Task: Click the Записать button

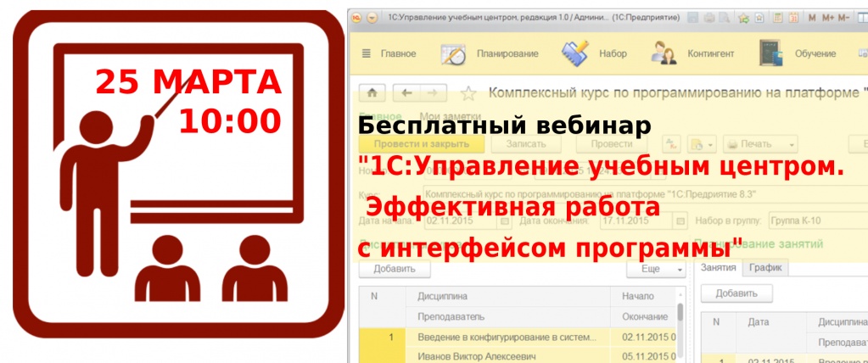Action: click(526, 144)
